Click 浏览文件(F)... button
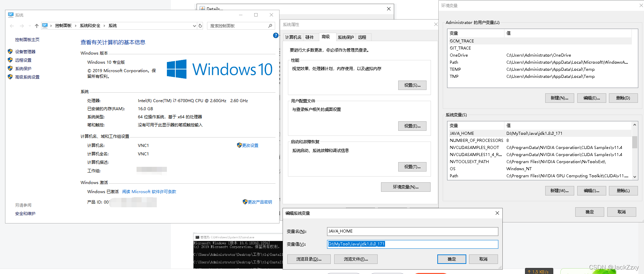This screenshot has width=644, height=274. coord(356,259)
